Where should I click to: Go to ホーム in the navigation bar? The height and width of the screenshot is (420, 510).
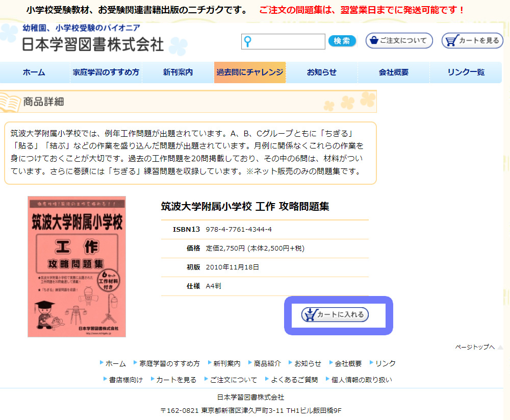(x=34, y=72)
